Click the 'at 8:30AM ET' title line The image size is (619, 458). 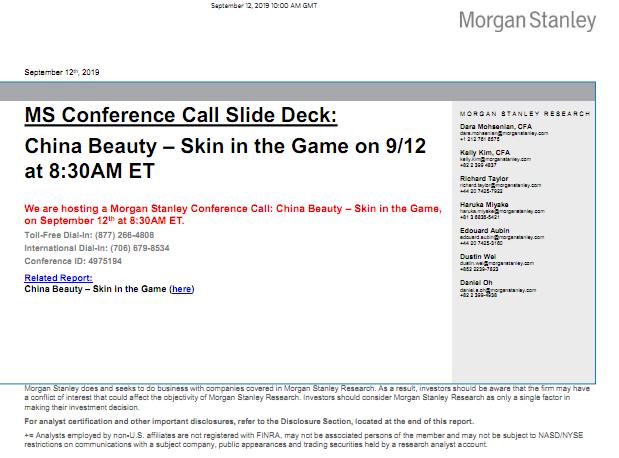coord(89,171)
